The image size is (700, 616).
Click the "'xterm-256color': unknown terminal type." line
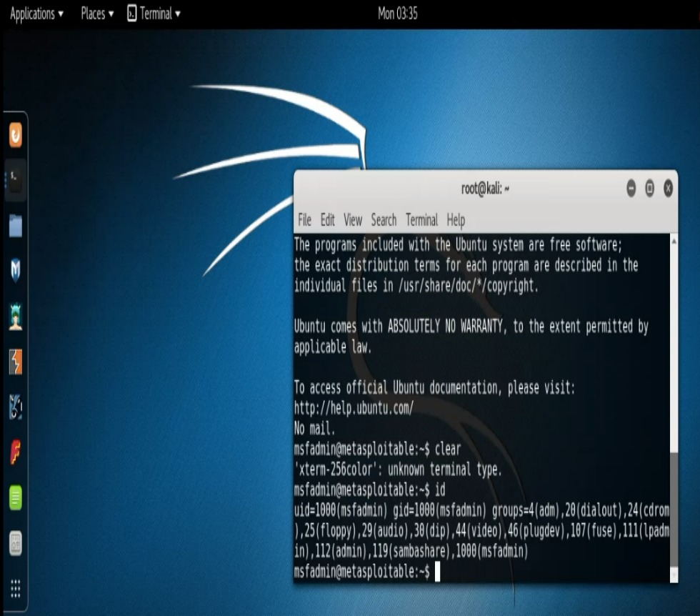point(399,470)
